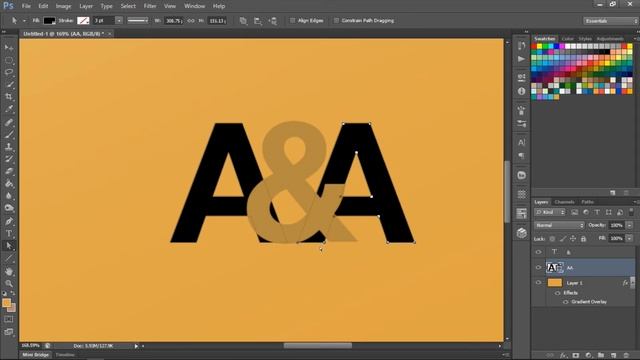Open path arrangement options
This screenshot has height=360, width=640.
tap(273, 20)
